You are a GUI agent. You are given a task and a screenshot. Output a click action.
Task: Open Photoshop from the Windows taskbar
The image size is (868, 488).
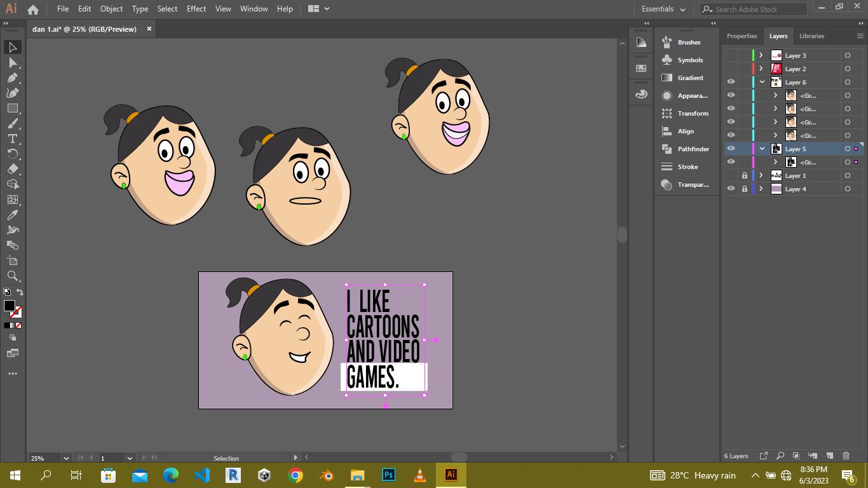coord(388,475)
